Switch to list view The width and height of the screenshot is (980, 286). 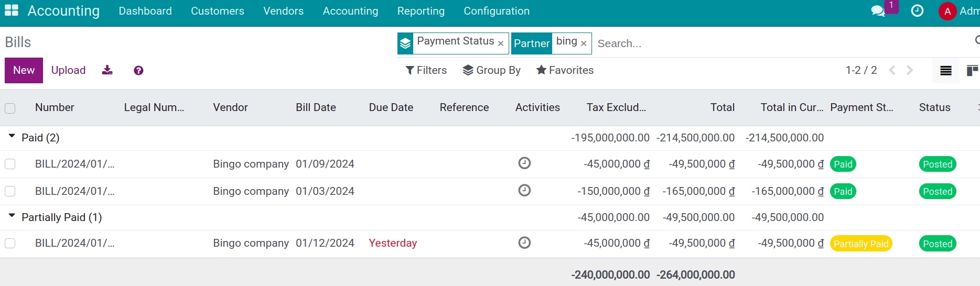(945, 71)
